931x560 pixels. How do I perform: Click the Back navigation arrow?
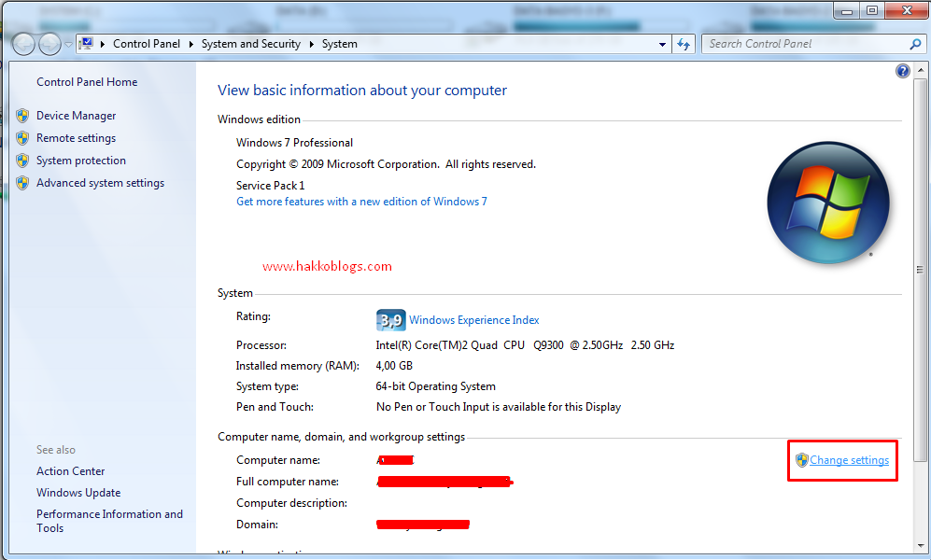[22, 43]
